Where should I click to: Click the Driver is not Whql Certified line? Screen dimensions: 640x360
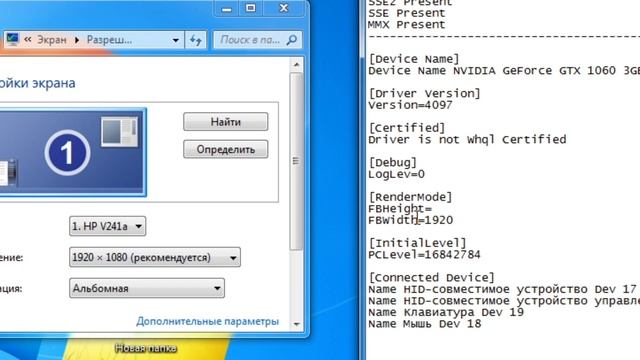click(x=467, y=140)
